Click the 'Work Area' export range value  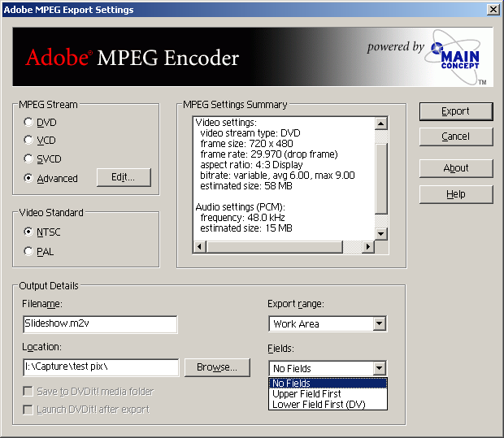tap(296, 324)
